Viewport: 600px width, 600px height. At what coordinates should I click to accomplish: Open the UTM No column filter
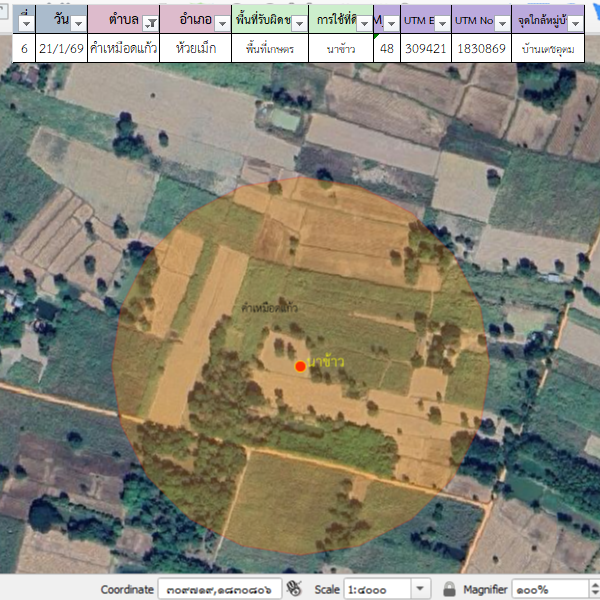click(x=501, y=23)
